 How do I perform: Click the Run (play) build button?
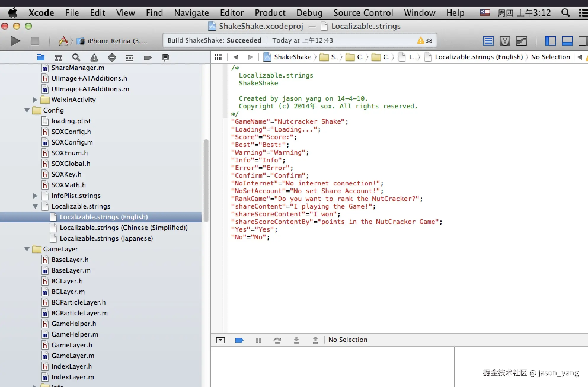pyautogui.click(x=15, y=41)
